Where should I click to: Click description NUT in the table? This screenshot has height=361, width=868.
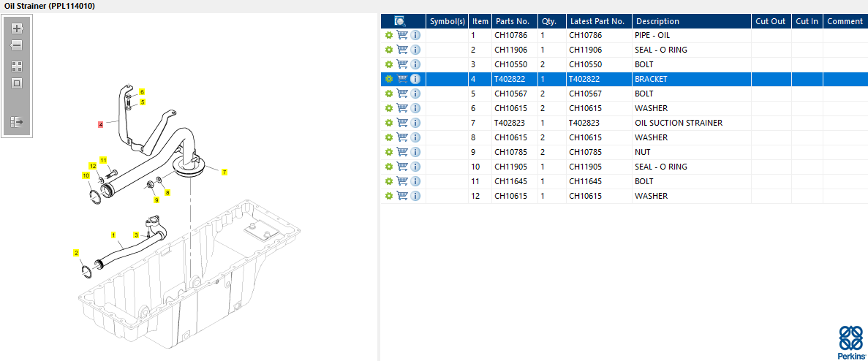point(643,152)
